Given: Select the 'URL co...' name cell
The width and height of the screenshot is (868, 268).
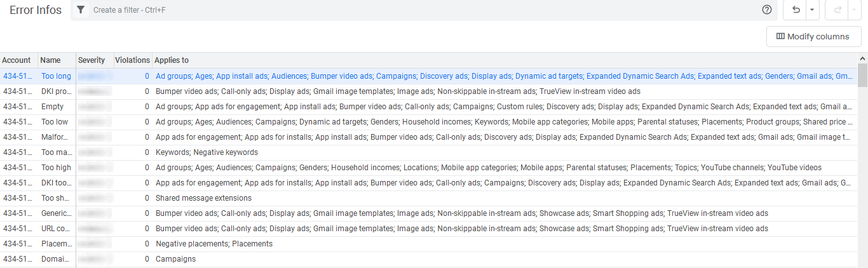Looking at the screenshot, I should coord(57,229).
